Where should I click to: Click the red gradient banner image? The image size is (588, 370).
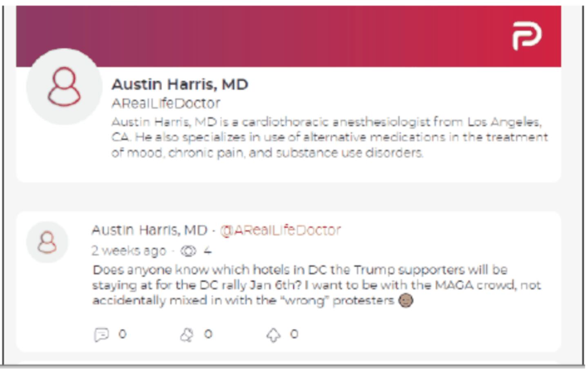point(286,35)
